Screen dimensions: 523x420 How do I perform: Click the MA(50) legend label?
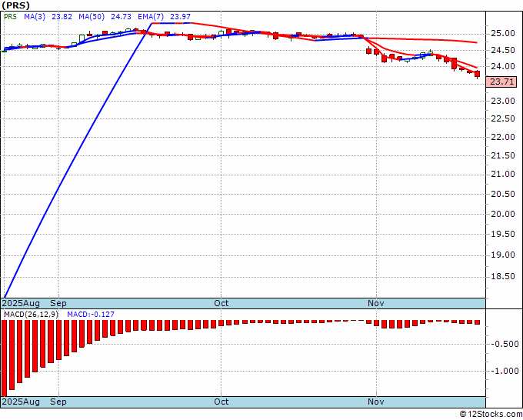click(x=92, y=17)
